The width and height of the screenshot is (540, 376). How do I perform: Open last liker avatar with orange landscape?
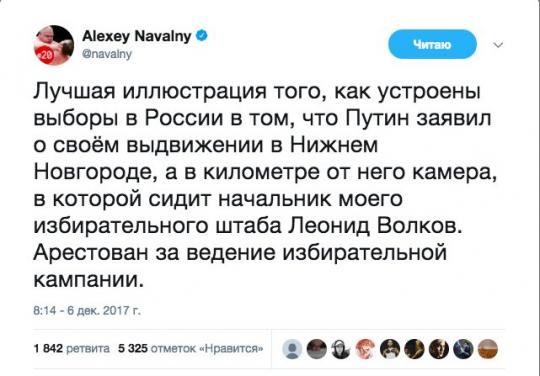click(488, 349)
